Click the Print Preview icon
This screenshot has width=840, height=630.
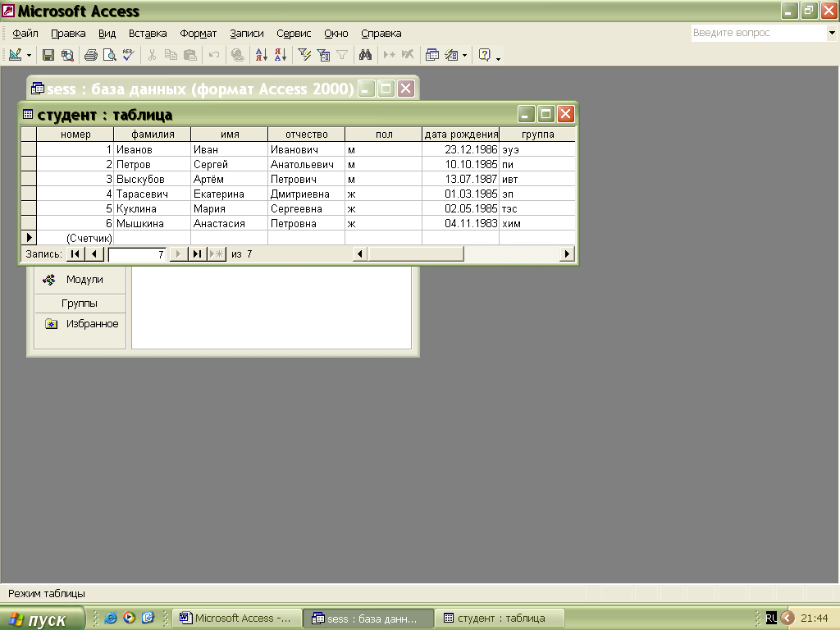109,55
